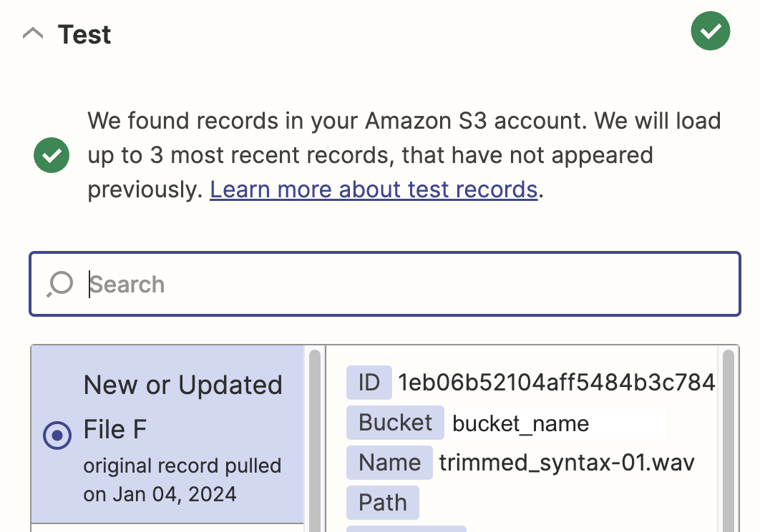Choose the New or Updated File F record

click(x=167, y=434)
